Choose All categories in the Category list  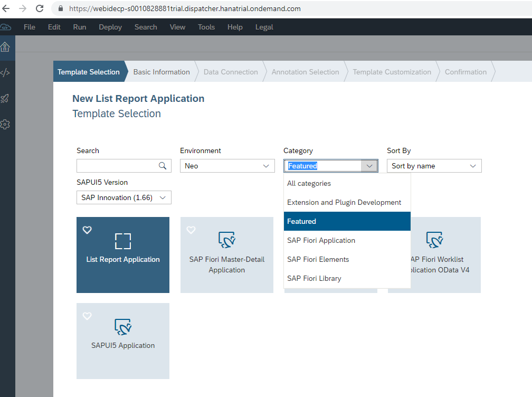(x=309, y=183)
